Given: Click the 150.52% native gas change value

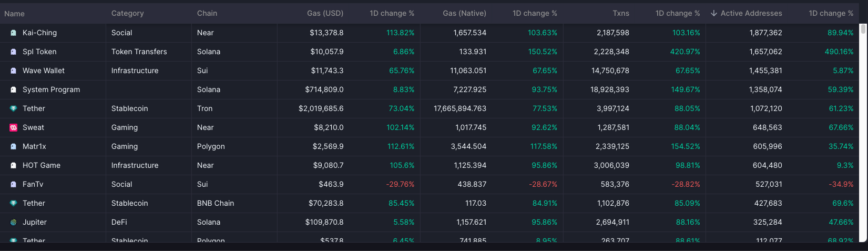Looking at the screenshot, I should click(543, 52).
